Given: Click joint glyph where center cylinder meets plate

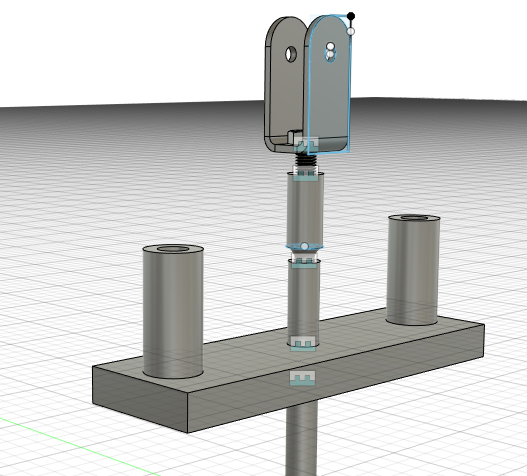Looking at the screenshot, I should click(303, 344).
